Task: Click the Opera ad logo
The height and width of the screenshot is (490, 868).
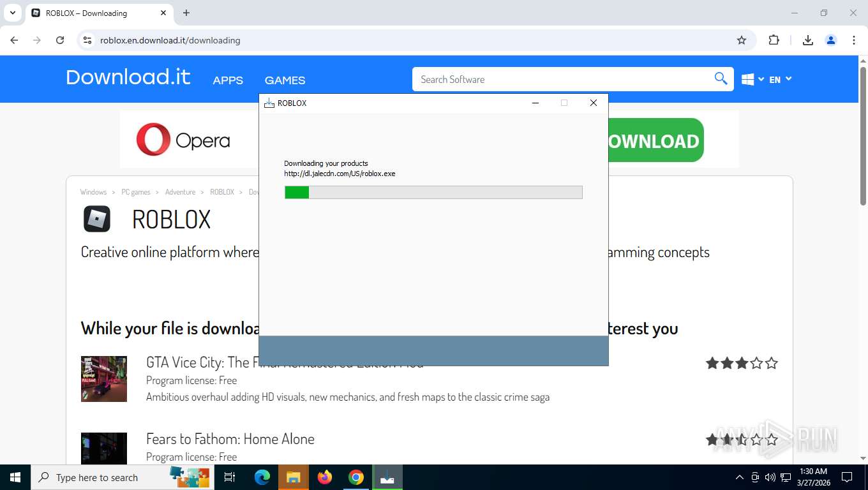Action: point(183,140)
